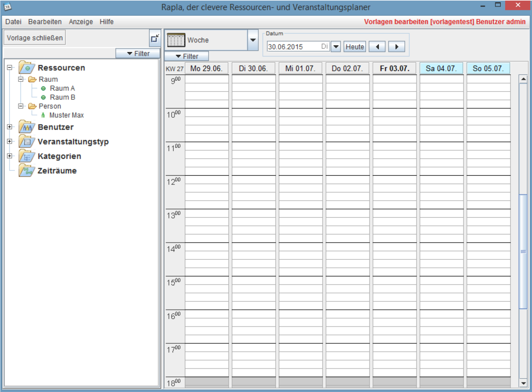This screenshot has width=532, height=392.
Task: Click the Ressourcen folder icon
Action: tap(27, 68)
